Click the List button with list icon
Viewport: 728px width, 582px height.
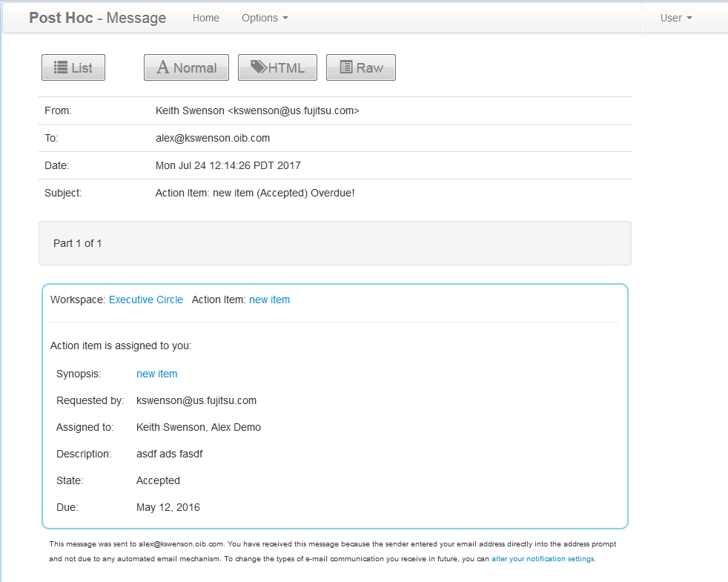pyautogui.click(x=73, y=67)
